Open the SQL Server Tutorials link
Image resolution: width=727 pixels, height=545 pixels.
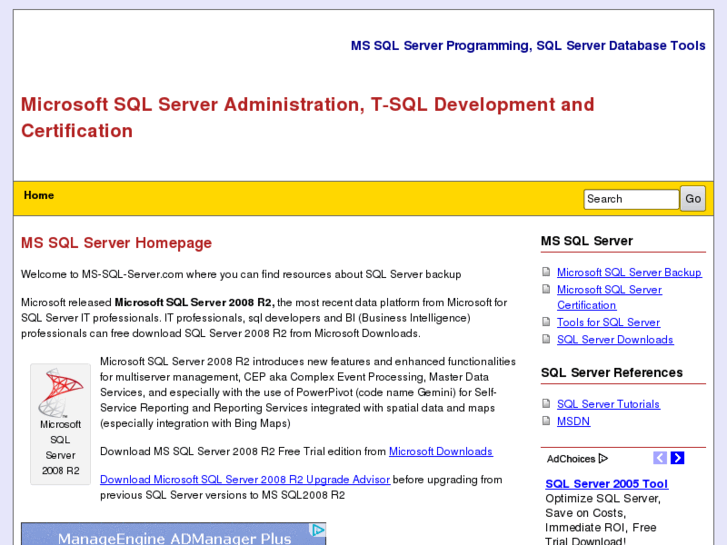pos(608,404)
